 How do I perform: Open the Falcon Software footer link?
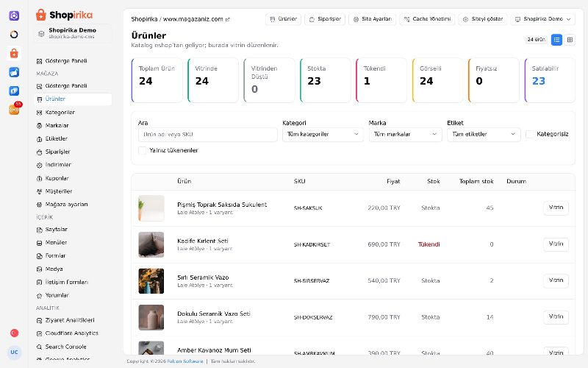(x=185, y=361)
